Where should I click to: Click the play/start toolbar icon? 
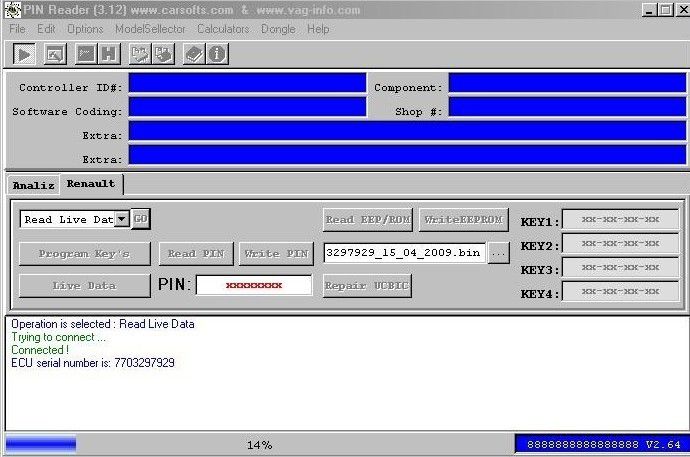point(24,53)
